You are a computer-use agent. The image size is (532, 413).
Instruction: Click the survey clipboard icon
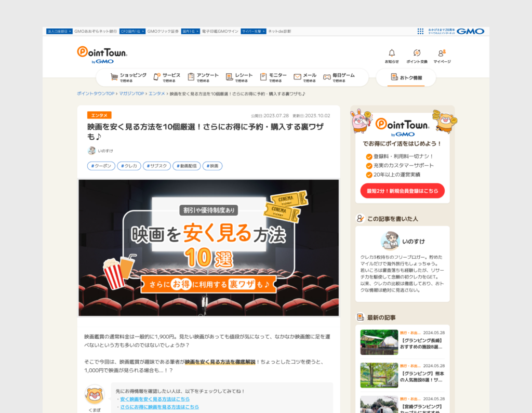[191, 77]
